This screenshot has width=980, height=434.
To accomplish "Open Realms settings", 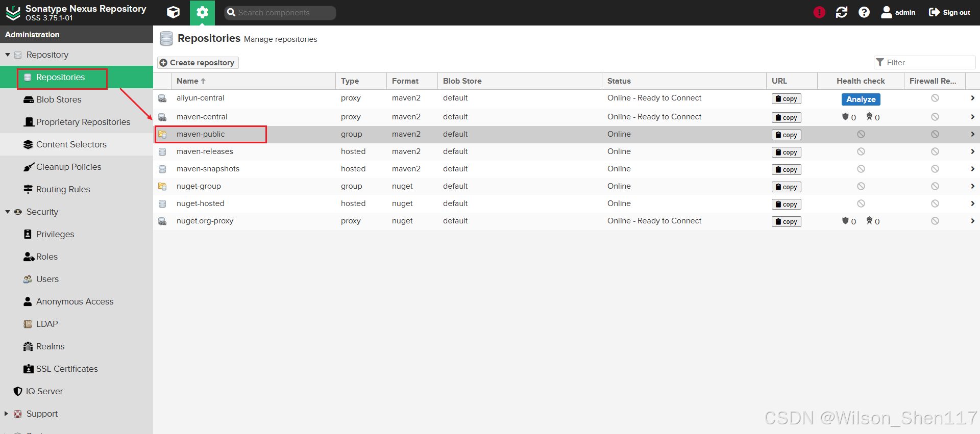I will tap(77, 346).
